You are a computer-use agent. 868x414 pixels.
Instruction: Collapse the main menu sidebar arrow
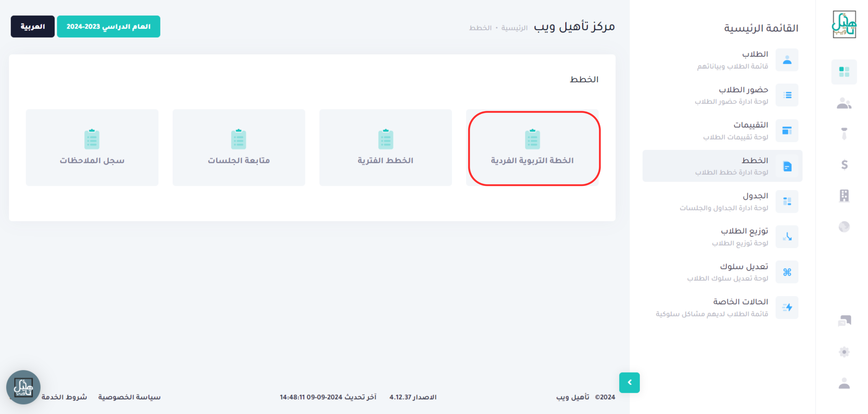(629, 382)
